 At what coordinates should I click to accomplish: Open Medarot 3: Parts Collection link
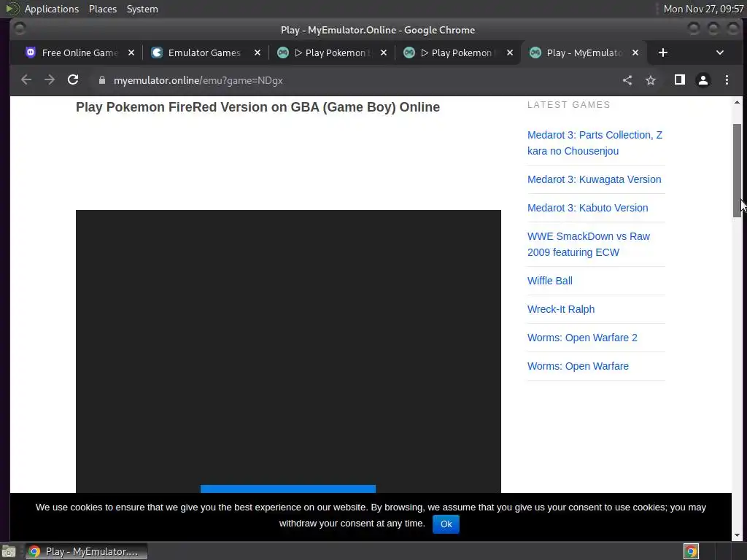tap(595, 143)
